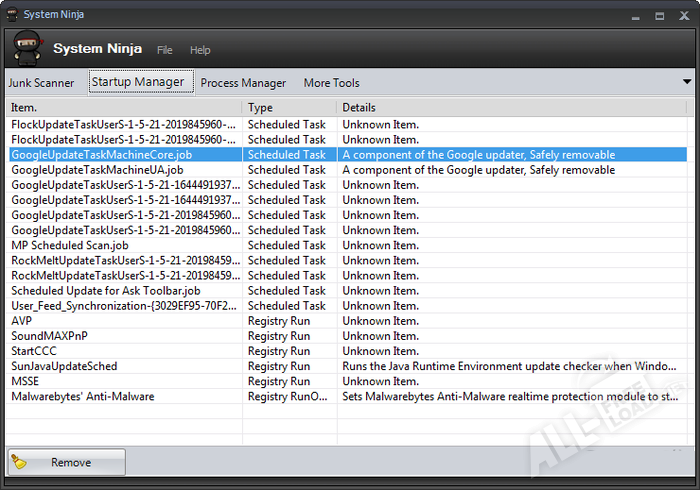
Task: Choose the Malwarebytes' Anti-Malware entry
Action: coord(83,396)
